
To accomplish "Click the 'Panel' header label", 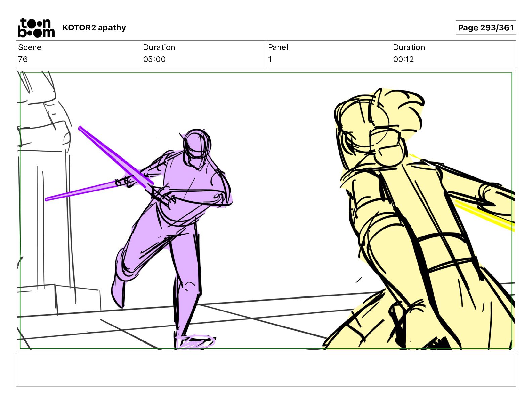I will pyautogui.click(x=278, y=47).
